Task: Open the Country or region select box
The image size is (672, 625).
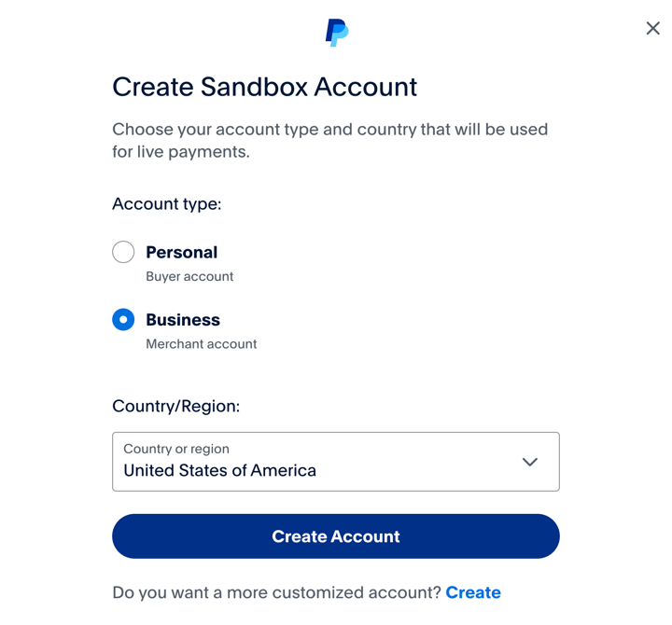Action: (x=336, y=462)
